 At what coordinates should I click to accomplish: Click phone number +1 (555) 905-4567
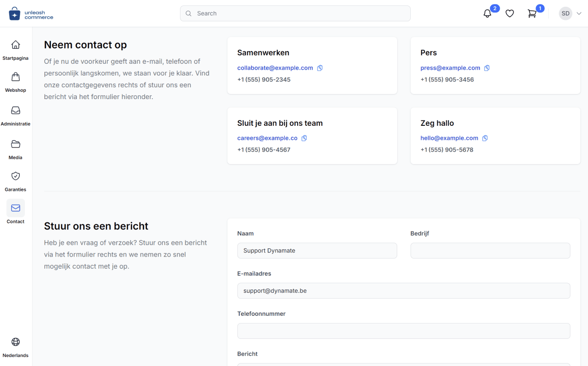[x=264, y=150]
